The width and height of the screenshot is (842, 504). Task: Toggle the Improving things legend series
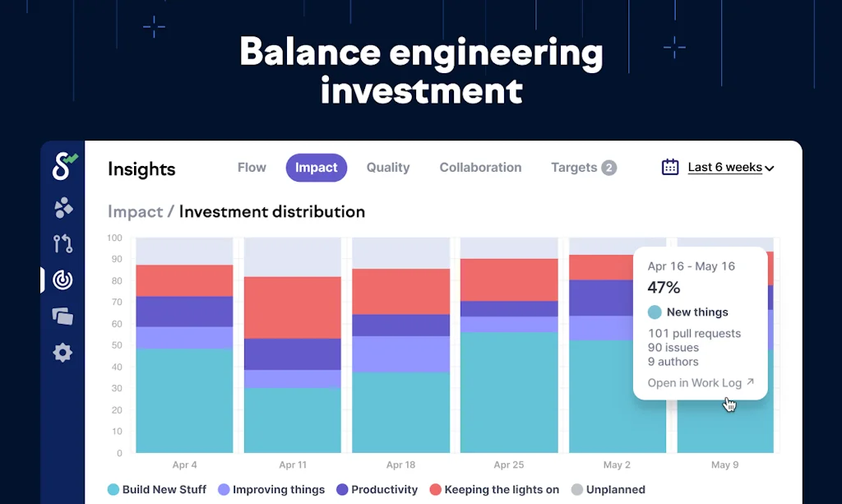[x=271, y=489]
